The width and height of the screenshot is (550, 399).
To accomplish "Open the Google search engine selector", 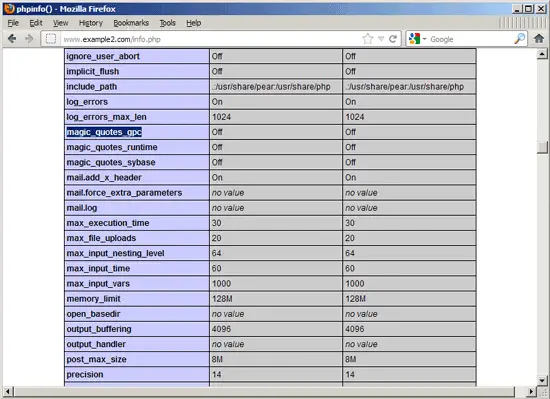I will tap(417, 39).
